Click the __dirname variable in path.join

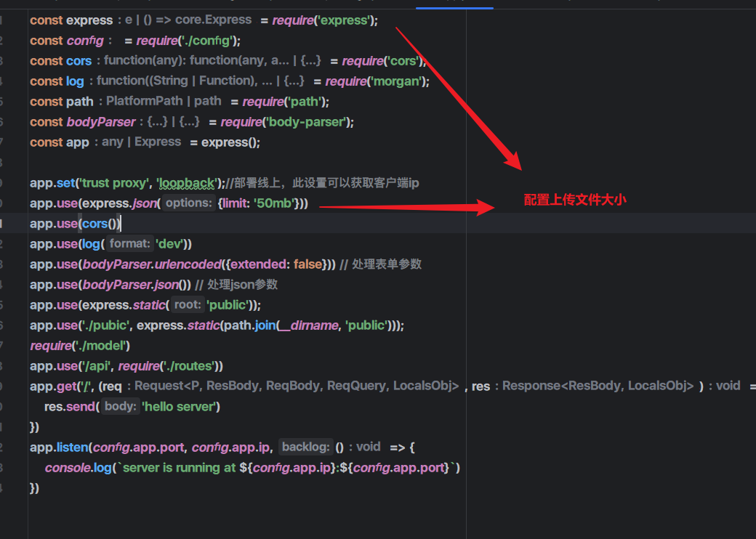311,325
